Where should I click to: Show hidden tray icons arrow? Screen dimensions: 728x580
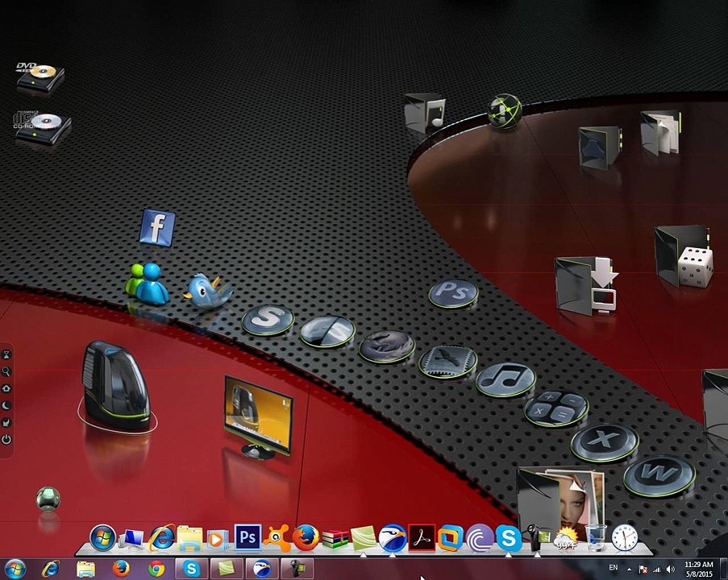tap(629, 569)
